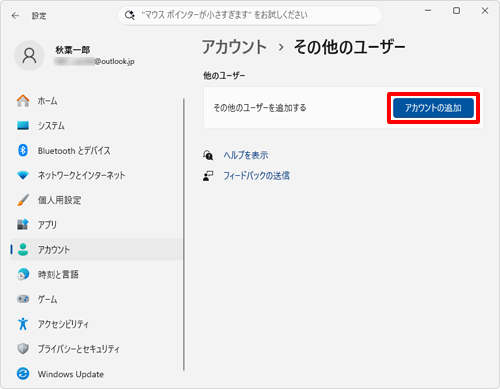Click the settings search input field
The height and width of the screenshot is (389, 500).
click(x=250, y=15)
